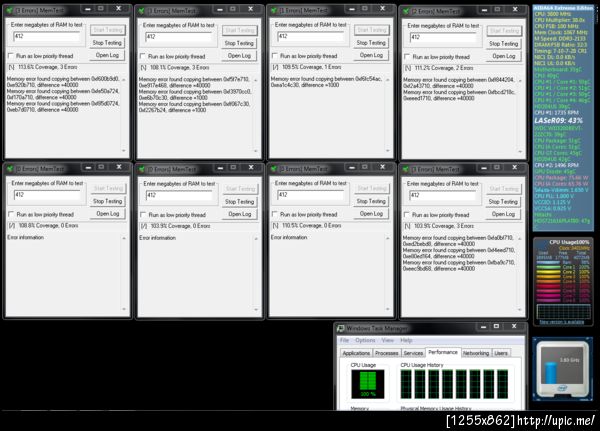600x431 pixels.
Task: Switch to the Users tab in Task Manager
Action: click(x=501, y=353)
